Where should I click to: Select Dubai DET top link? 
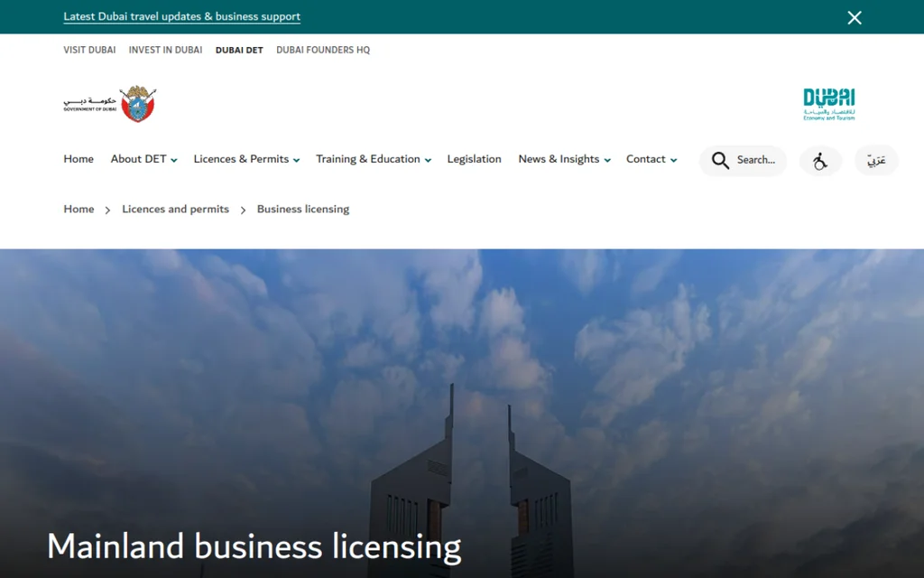pos(239,51)
